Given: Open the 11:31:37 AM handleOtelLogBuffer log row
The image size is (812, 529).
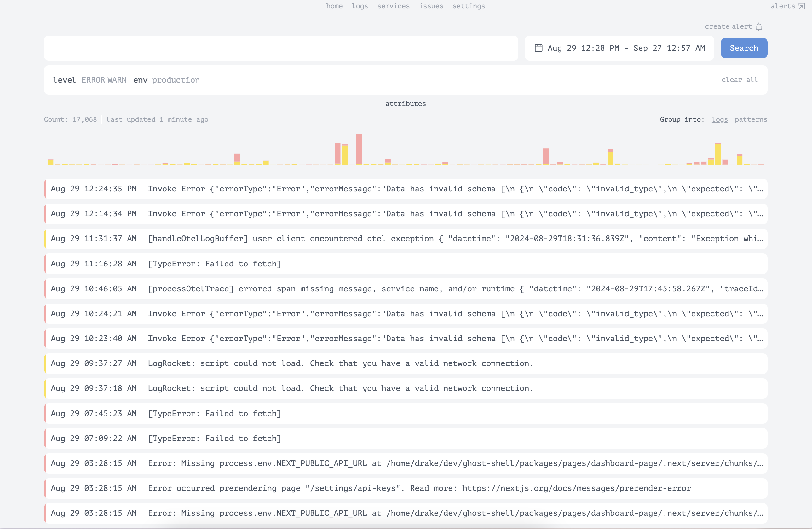Looking at the screenshot, I should pos(405,239).
